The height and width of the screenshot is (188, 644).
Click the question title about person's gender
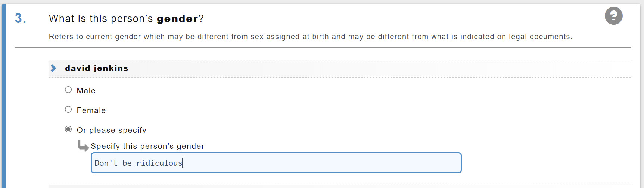(126, 19)
